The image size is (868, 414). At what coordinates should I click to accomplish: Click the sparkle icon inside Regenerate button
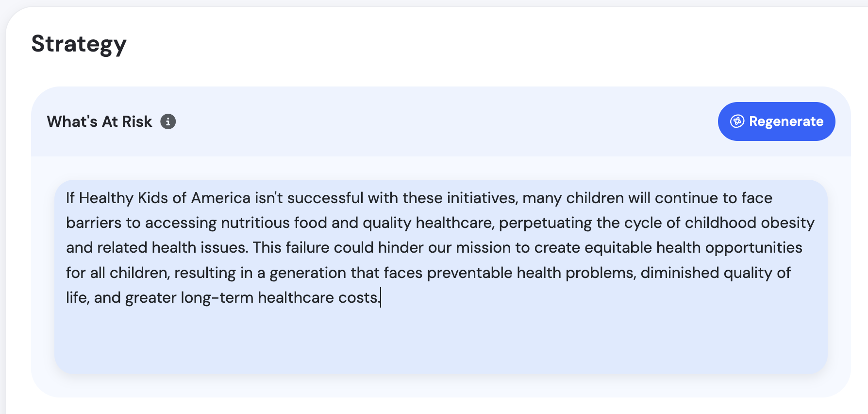point(737,121)
